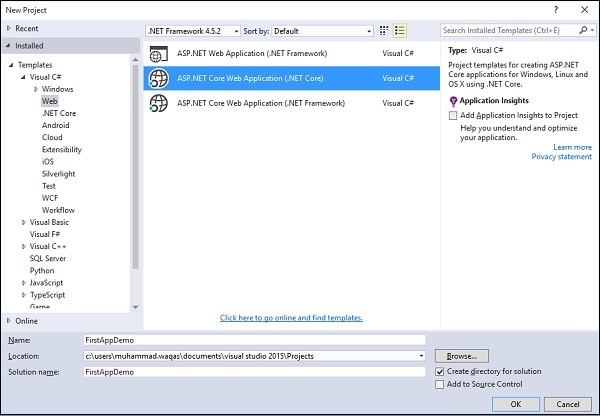Uncheck Create directory for solution
Viewport: 600px width, 416px height.
(x=440, y=372)
